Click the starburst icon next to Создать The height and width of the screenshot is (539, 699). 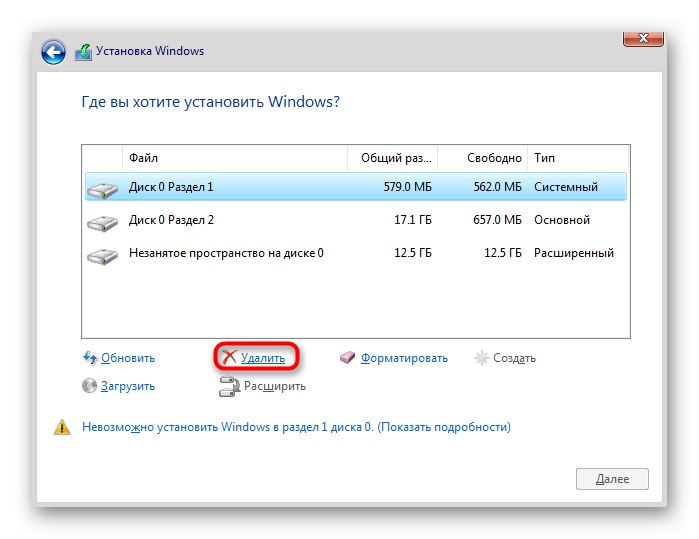pos(481,358)
